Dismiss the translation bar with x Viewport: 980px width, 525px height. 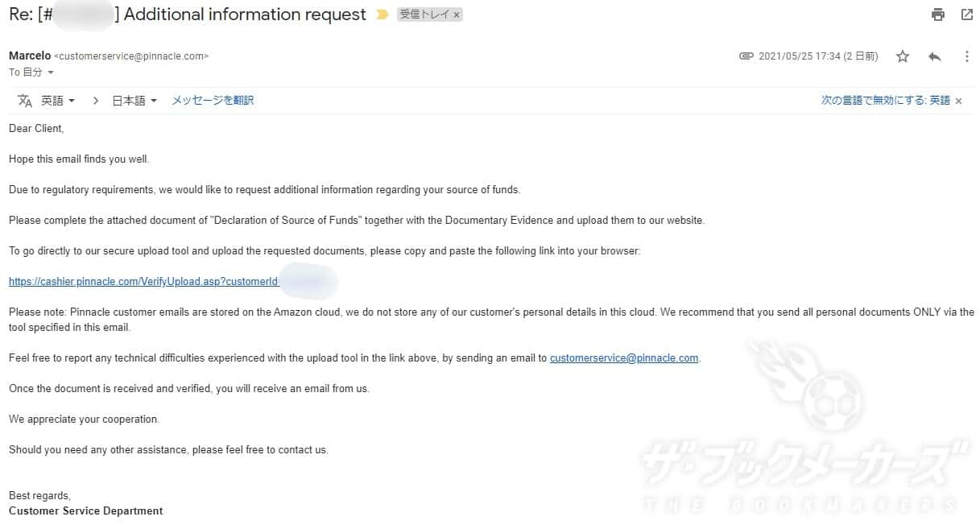(959, 101)
